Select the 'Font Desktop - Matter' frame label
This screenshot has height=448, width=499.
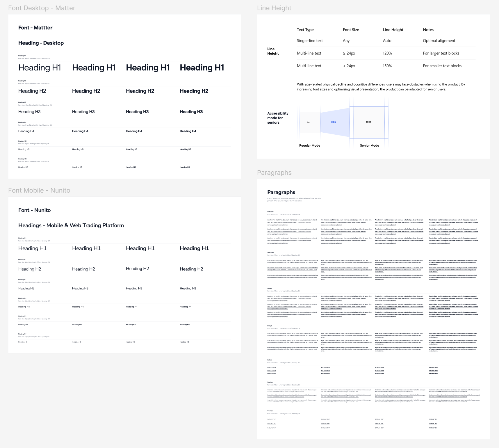point(42,8)
